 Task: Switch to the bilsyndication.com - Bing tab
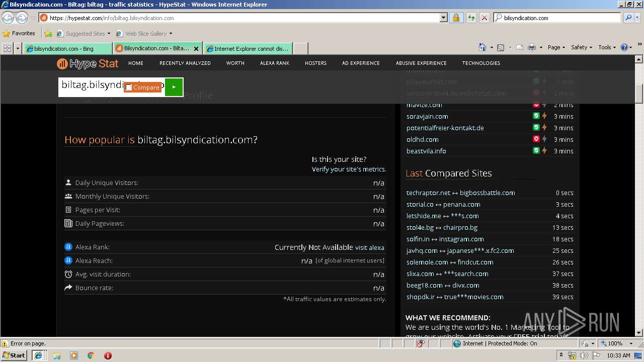click(x=67, y=49)
